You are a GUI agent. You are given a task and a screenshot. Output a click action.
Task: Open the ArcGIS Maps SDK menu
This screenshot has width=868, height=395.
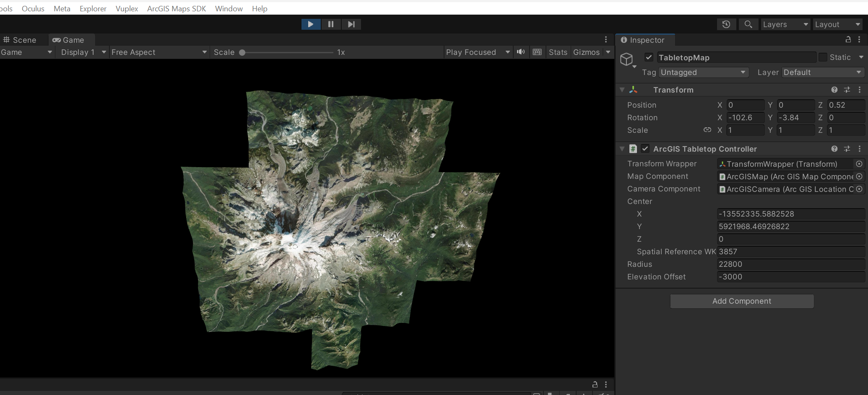[176, 8]
